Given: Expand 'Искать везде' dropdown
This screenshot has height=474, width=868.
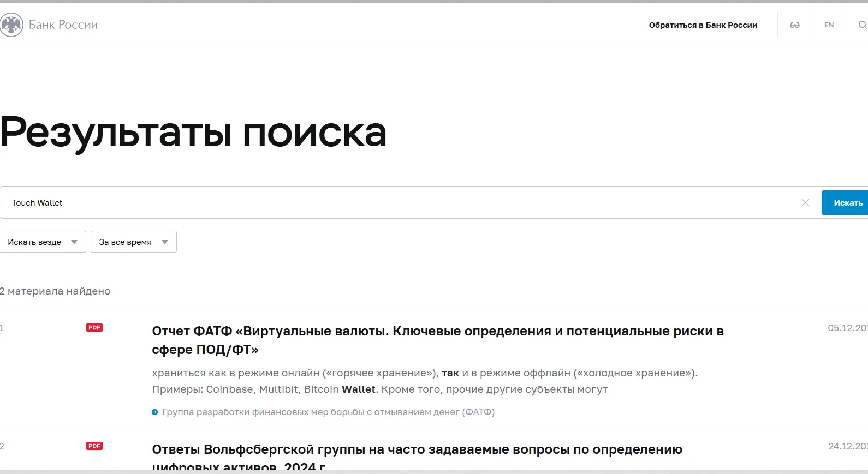Looking at the screenshot, I should coord(43,242).
